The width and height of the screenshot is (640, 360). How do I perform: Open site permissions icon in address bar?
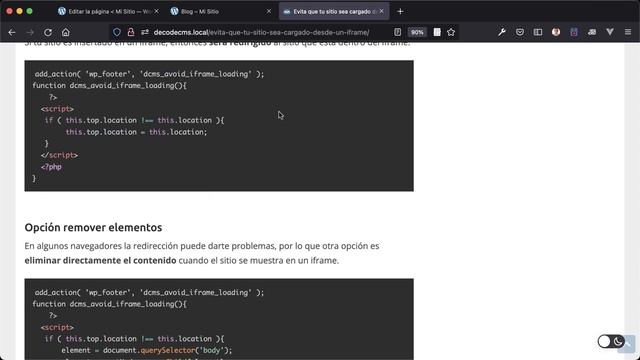pos(144,32)
